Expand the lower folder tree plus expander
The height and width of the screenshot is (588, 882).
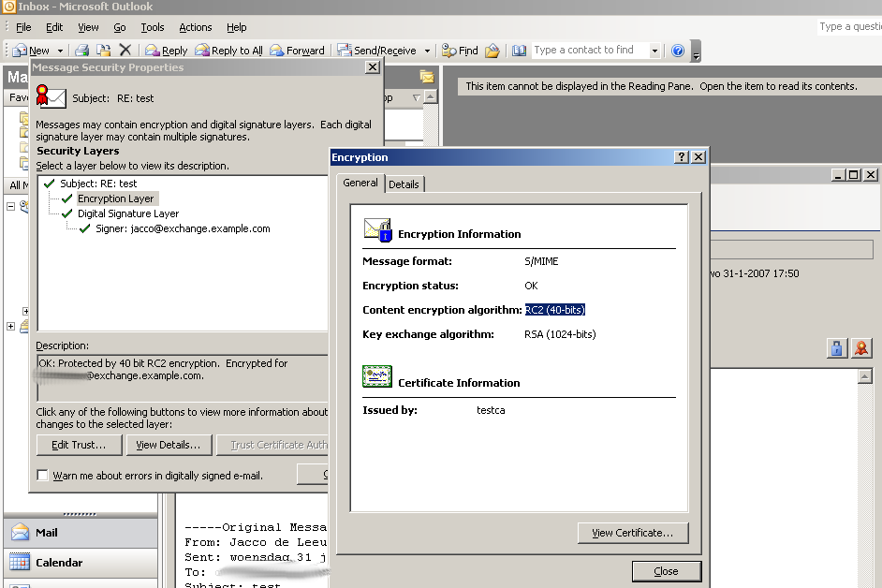pos(10,327)
